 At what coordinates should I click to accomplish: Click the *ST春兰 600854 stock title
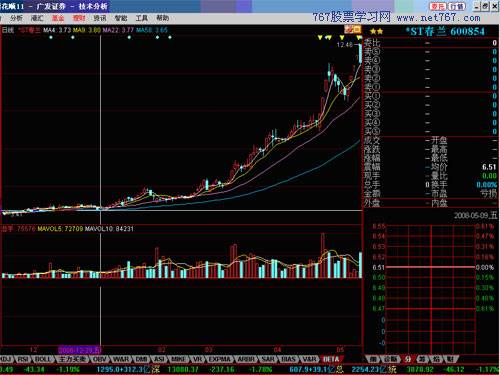[x=445, y=31]
